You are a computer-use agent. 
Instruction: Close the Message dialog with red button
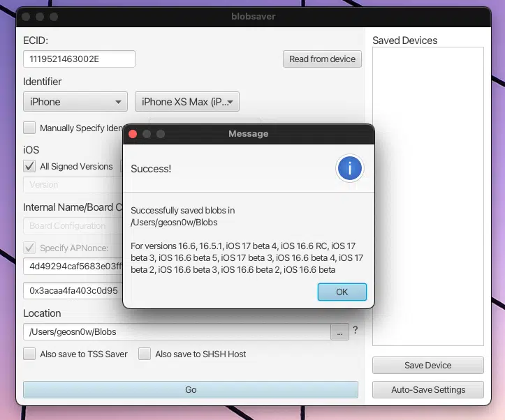(x=133, y=134)
